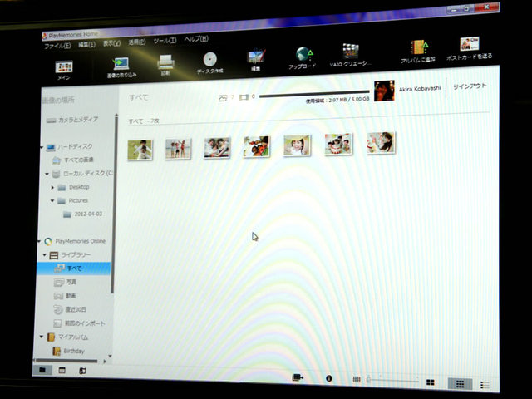Select the last thumbnail of a child in profile
The height and width of the screenshot is (399, 532).
pos(381,143)
